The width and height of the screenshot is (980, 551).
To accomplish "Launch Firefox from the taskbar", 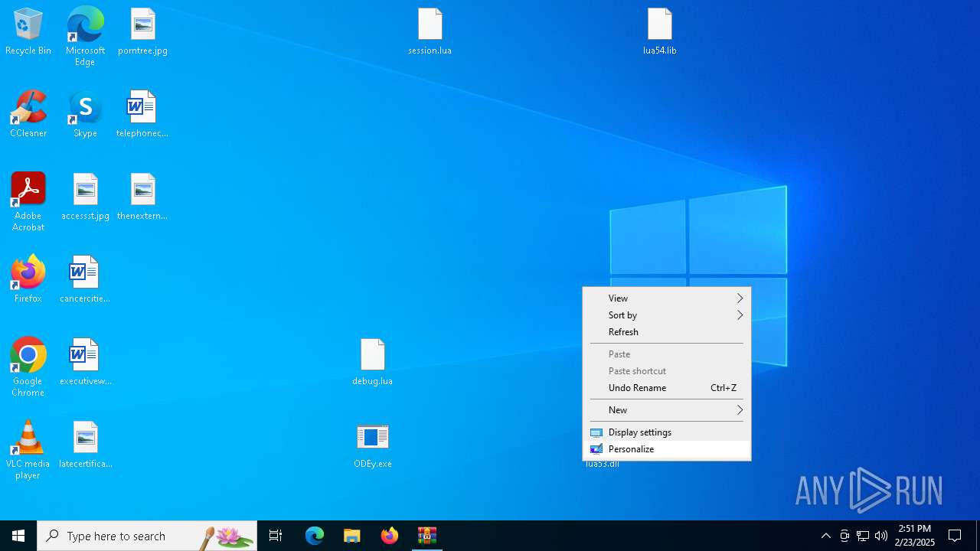I will coord(390,536).
